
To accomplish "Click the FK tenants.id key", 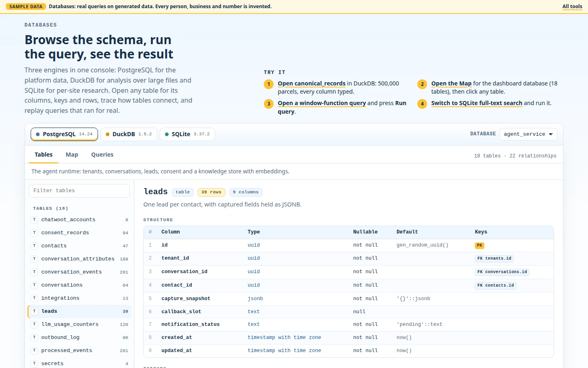I will point(494,258).
